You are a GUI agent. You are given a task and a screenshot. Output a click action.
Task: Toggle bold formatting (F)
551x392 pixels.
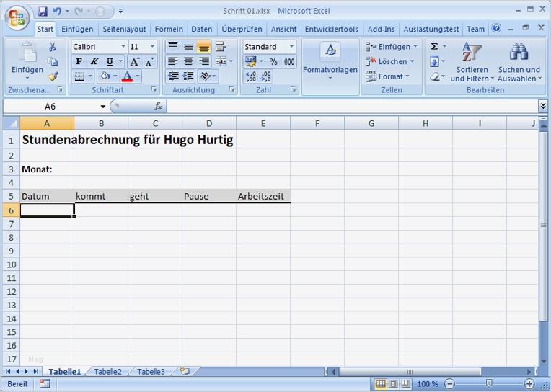click(79, 62)
